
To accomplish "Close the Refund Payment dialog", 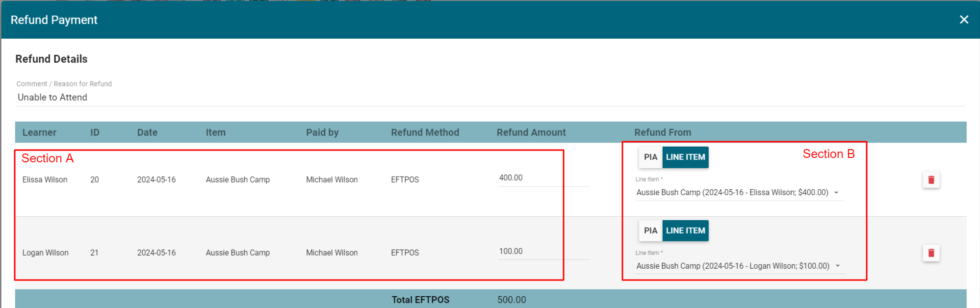I will [x=963, y=20].
